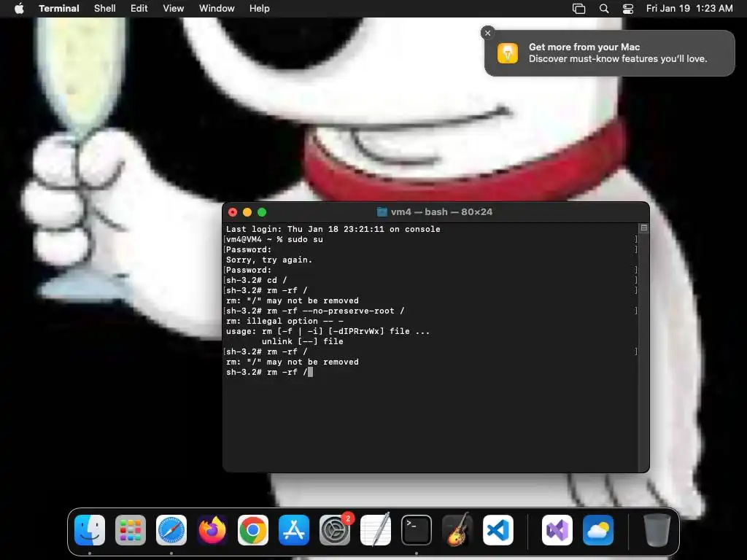Open the Help menu
The height and width of the screenshot is (560, 747).
click(260, 9)
